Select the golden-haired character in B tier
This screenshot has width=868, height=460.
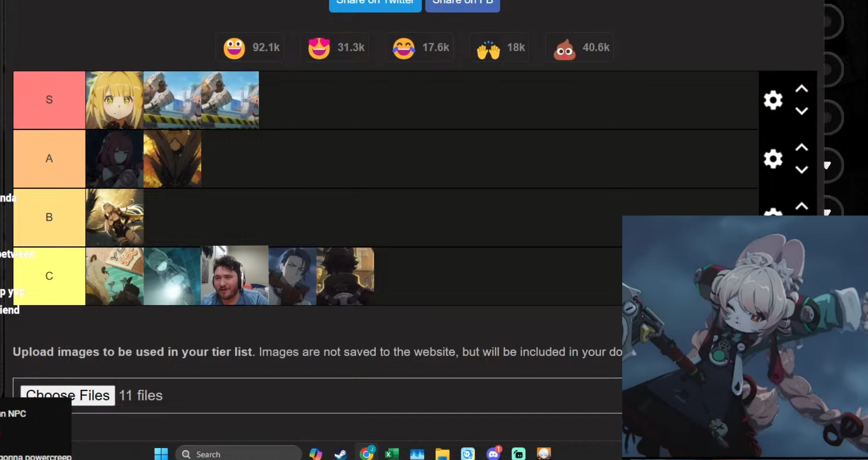(x=115, y=217)
